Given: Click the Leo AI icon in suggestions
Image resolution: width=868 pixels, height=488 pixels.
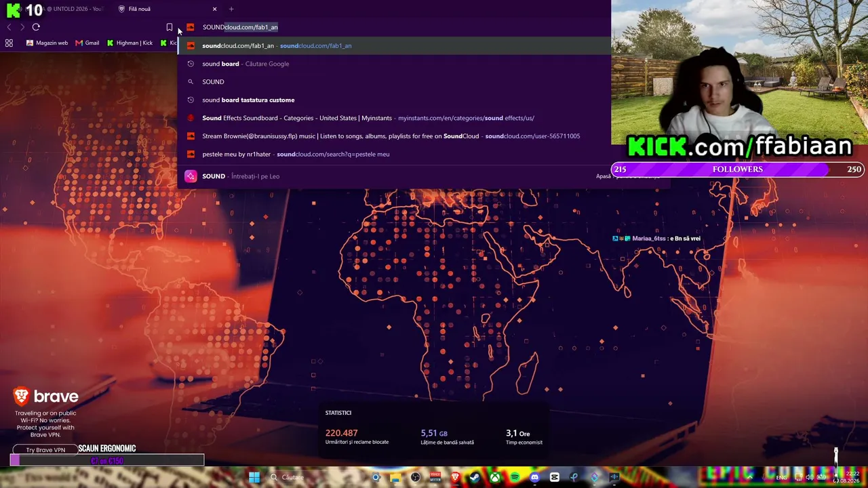Looking at the screenshot, I should pos(191,176).
